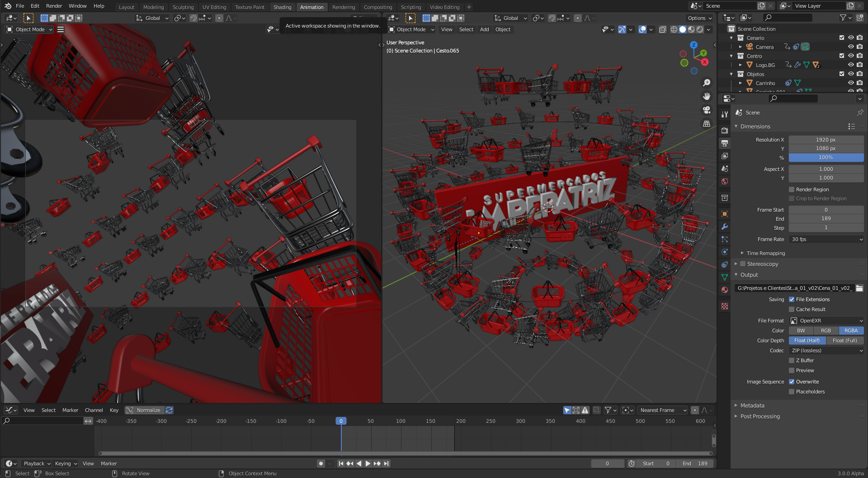868x478 pixels.
Task: Open the Playback popover in timeline
Action: pyautogui.click(x=37, y=464)
